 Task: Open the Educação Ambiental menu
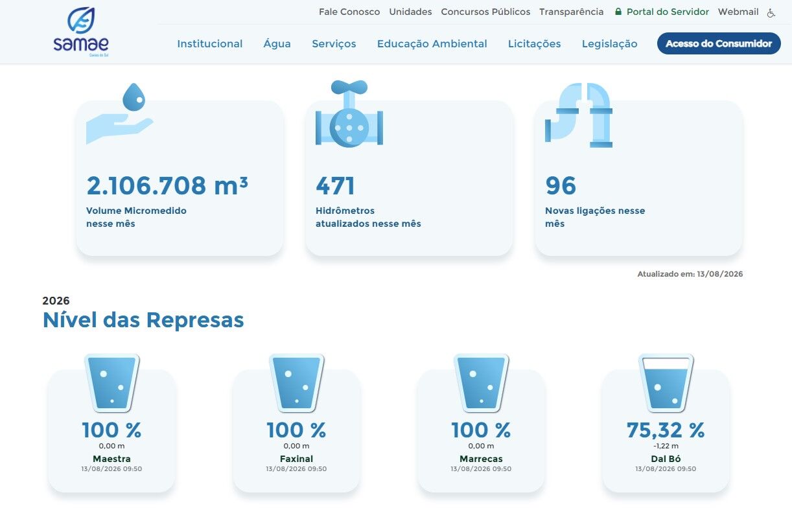432,44
